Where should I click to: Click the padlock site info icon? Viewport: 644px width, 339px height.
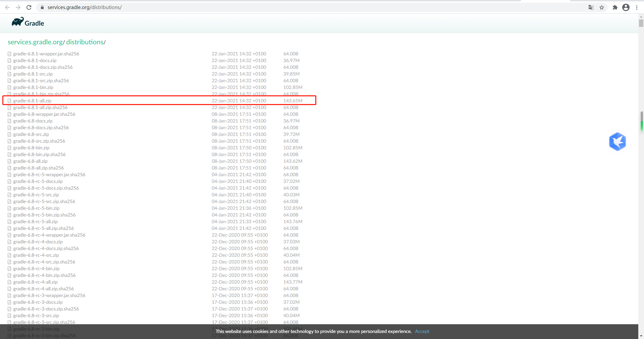click(x=42, y=7)
